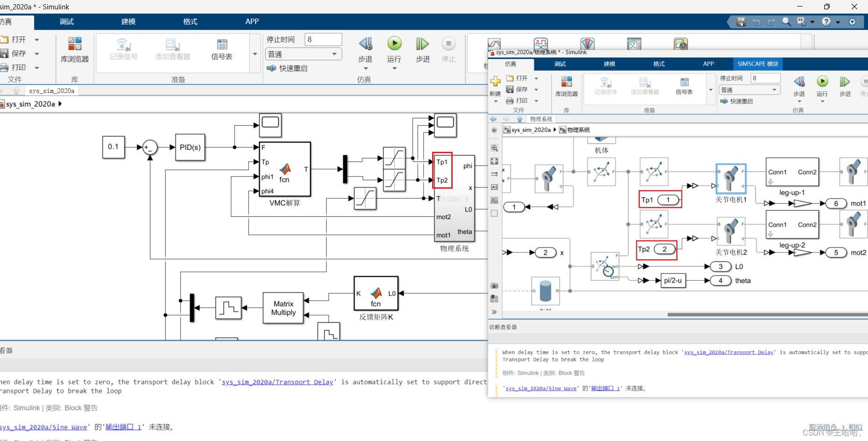Image resolution: width=868 pixels, height=441 pixels.
Task: Open the Run (运行) dropdown arrow in main window
Action: click(x=394, y=68)
